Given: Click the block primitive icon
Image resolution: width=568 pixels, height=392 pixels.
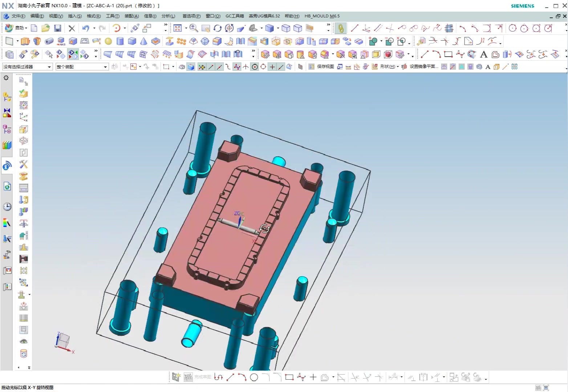Looking at the screenshot, I should tap(132, 41).
